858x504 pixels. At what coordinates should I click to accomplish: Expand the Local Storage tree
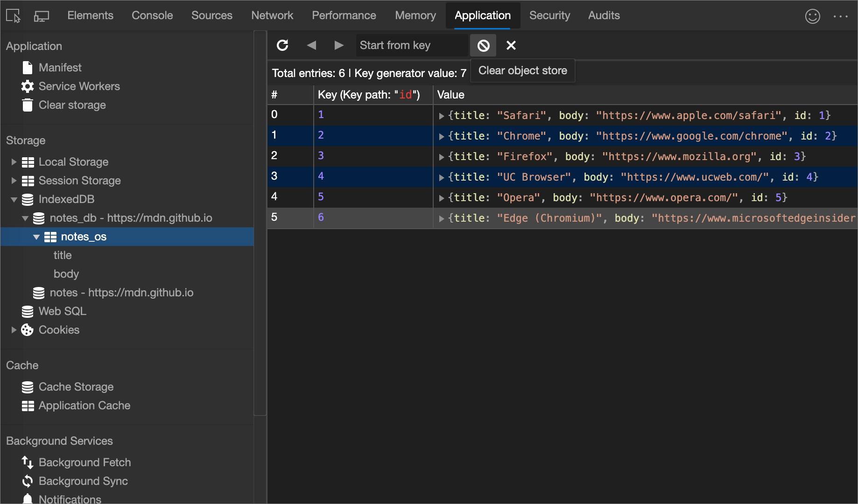tap(14, 162)
